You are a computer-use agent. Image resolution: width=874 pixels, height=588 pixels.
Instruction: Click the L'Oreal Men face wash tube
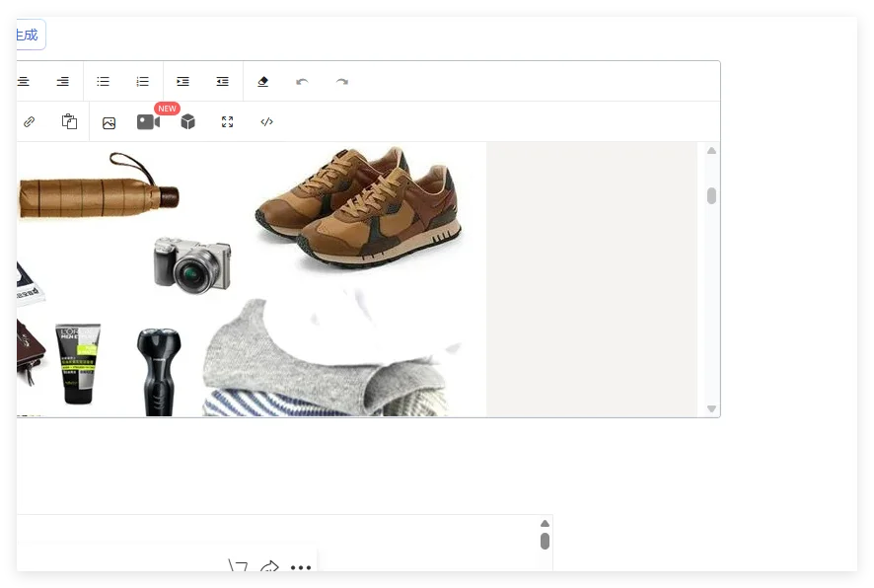click(x=78, y=363)
